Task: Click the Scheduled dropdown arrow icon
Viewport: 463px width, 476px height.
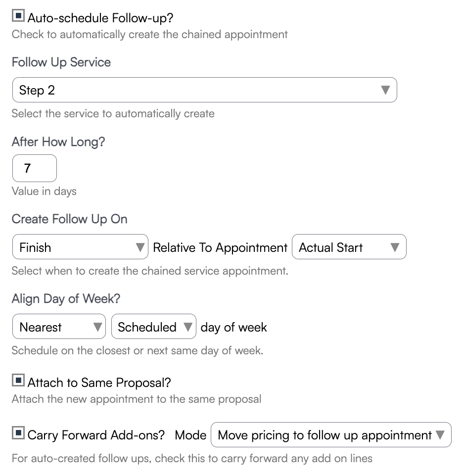Action: click(x=187, y=327)
